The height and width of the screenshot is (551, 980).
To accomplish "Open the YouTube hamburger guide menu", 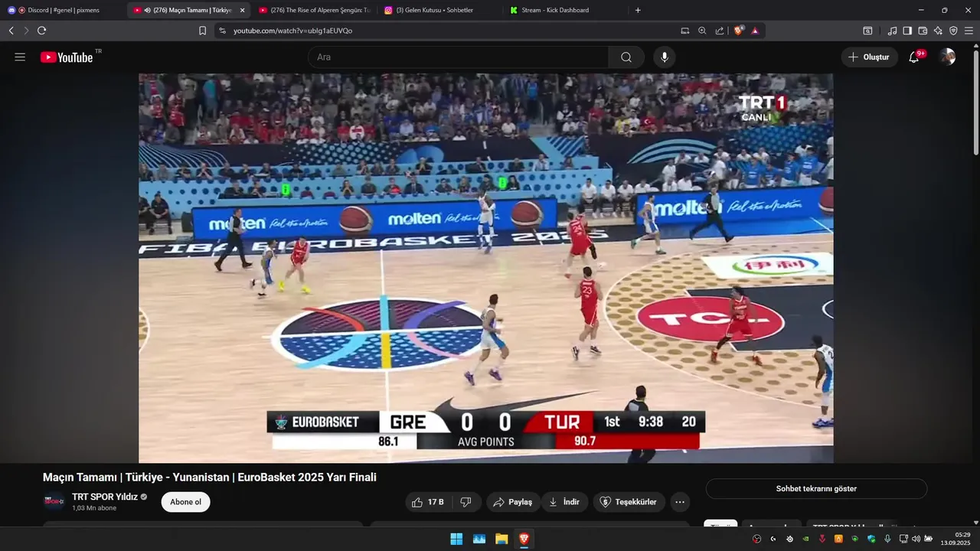I will coord(20,57).
